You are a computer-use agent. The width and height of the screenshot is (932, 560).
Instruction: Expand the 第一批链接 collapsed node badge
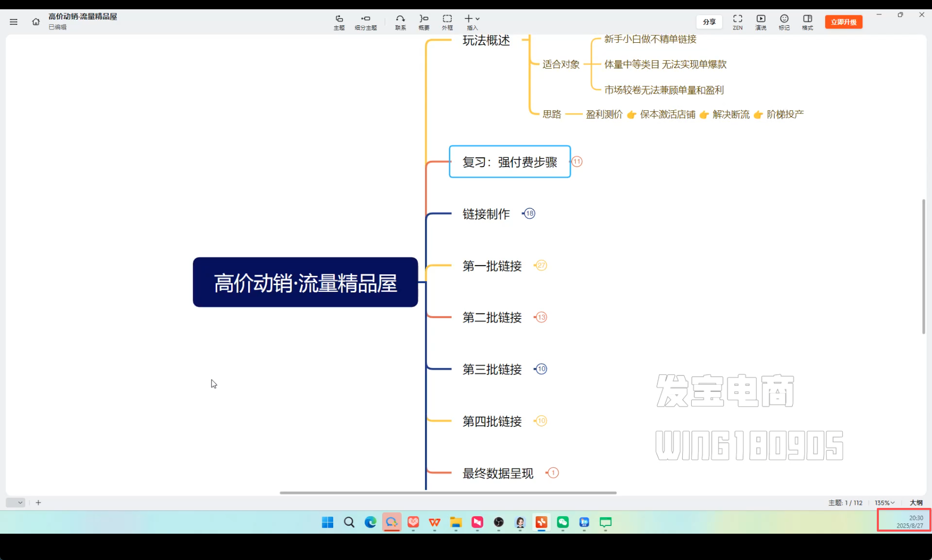click(541, 266)
